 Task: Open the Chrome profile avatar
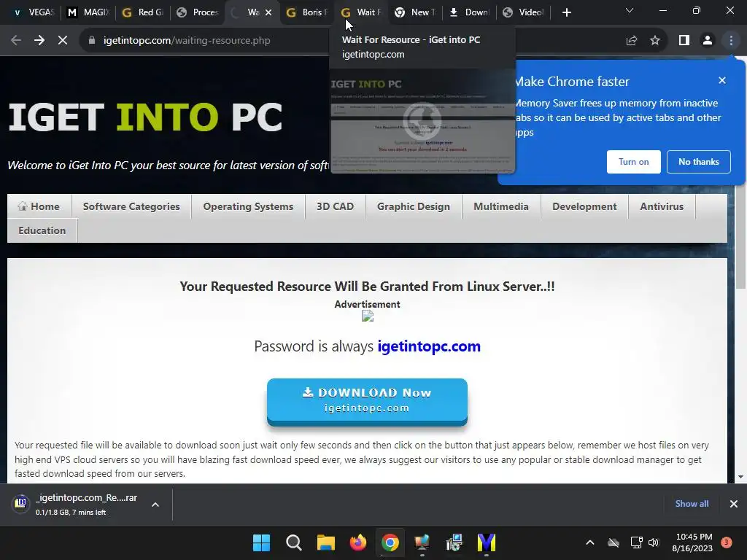point(708,41)
